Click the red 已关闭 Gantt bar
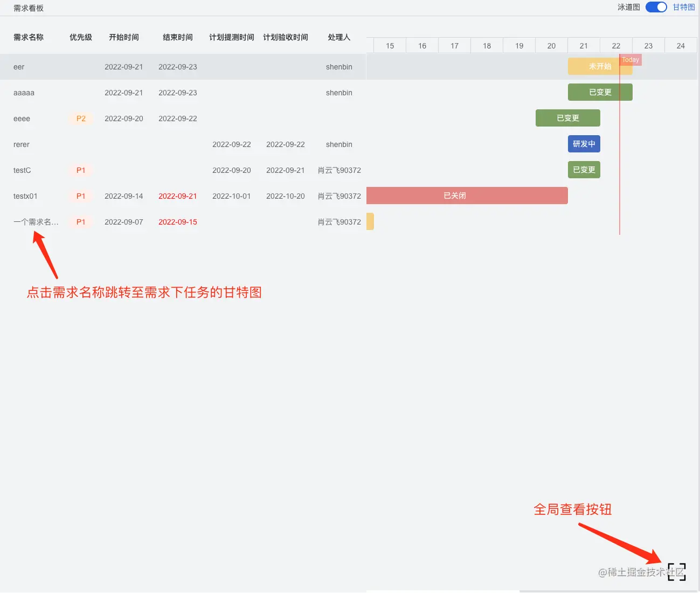The height and width of the screenshot is (593, 700). pyautogui.click(x=467, y=196)
